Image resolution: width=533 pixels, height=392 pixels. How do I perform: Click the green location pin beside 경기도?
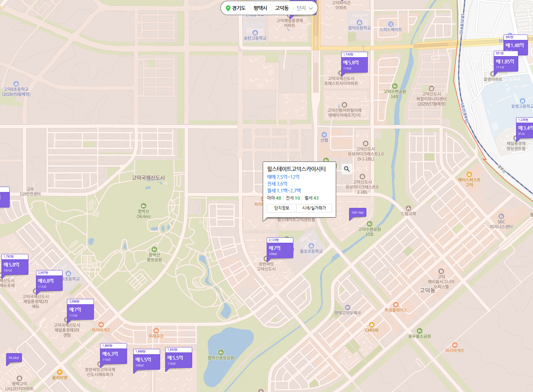[x=228, y=8]
